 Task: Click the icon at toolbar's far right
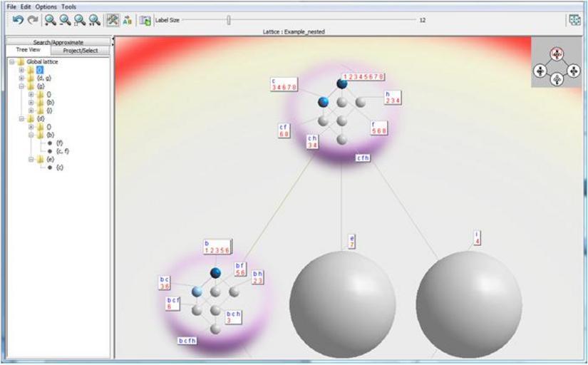(574, 20)
